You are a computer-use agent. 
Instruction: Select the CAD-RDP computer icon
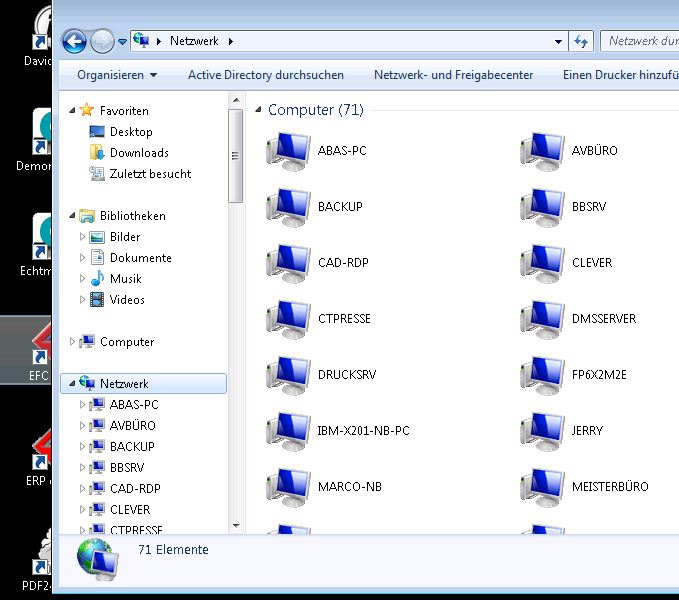(x=288, y=263)
